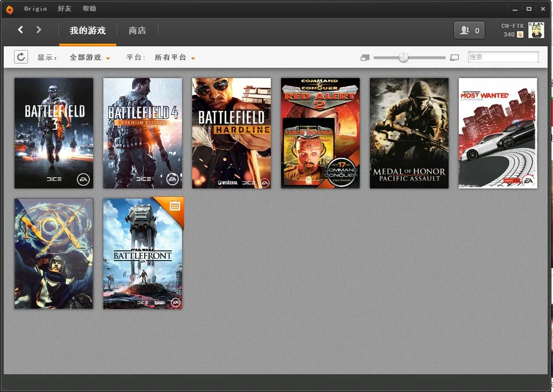Click the Origin points coin icon
Screen dimensions: 553x392
(x=520, y=35)
